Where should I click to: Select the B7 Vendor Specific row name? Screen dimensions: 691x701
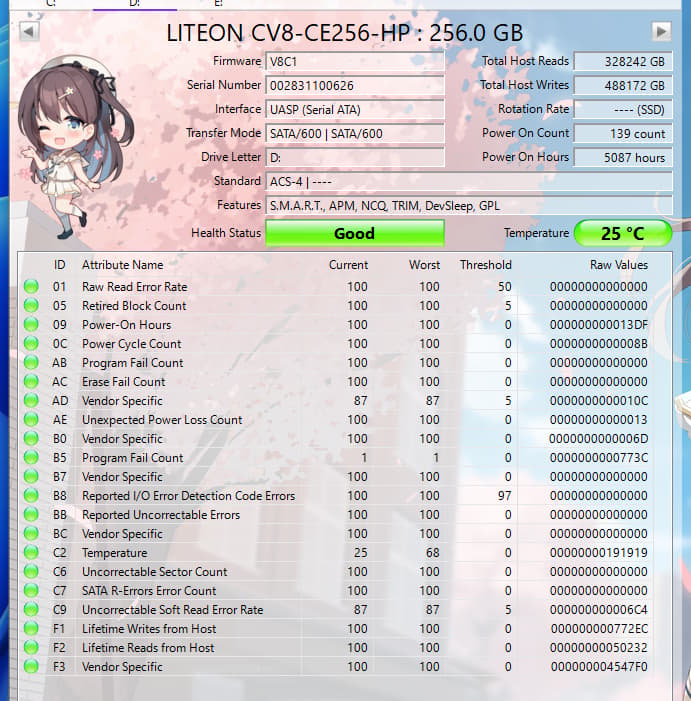[x=122, y=477]
